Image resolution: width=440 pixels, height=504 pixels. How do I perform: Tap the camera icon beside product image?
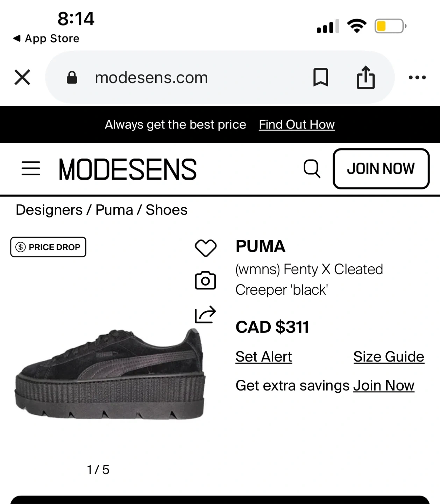[x=205, y=280]
